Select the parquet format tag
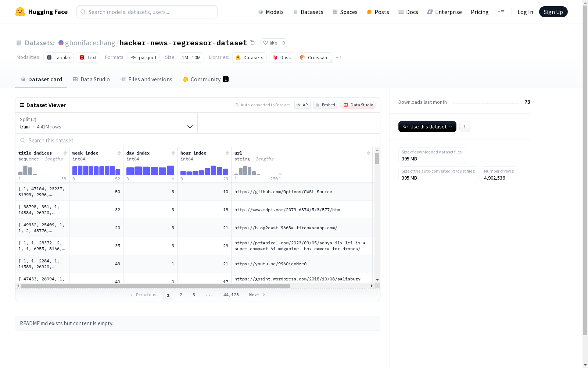Image resolution: width=588 pixels, height=368 pixels. coord(144,57)
